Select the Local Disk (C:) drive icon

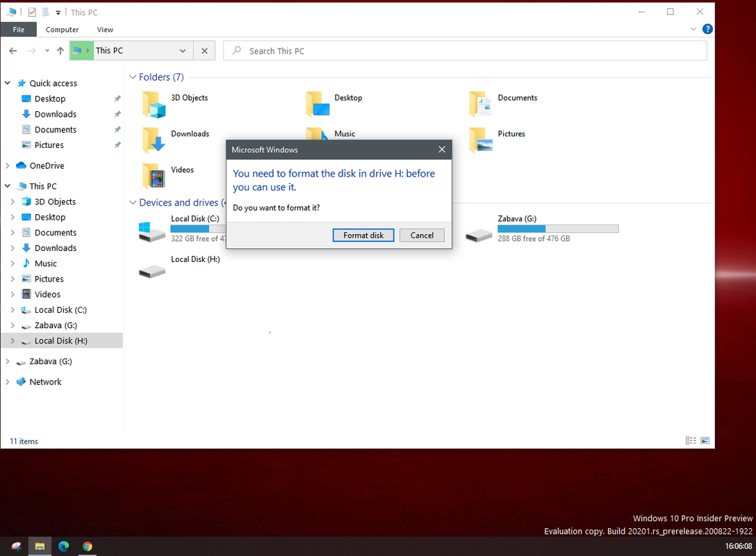(x=152, y=232)
